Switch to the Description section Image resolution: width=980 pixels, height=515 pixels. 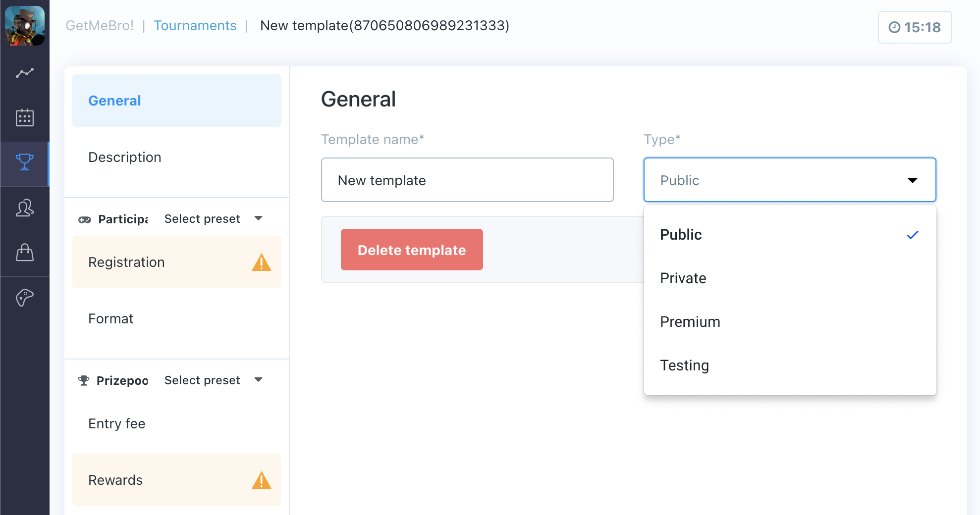(124, 157)
